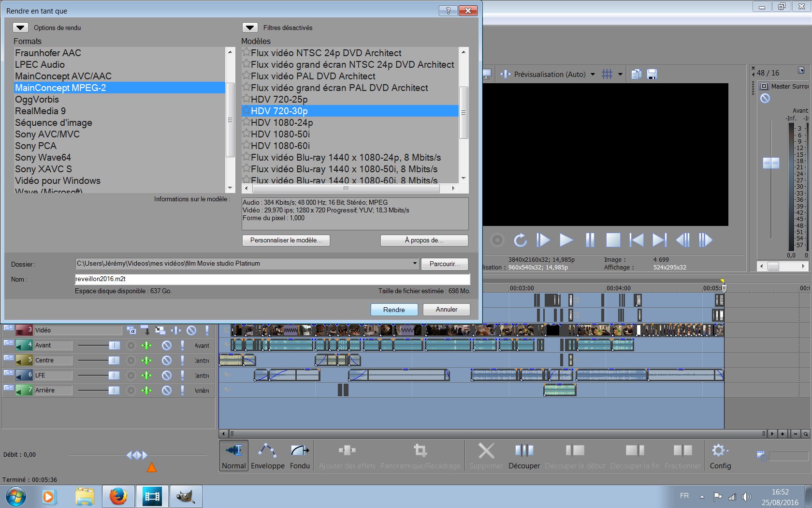Click the Découper tool

click(x=524, y=456)
